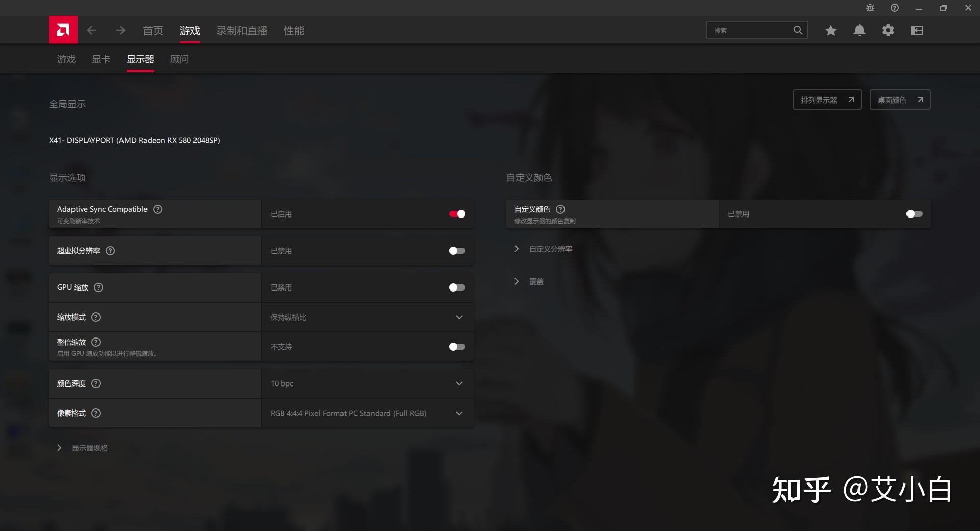980x531 pixels.
Task: Toggle 整倍缩放 switch
Action: 457,347
